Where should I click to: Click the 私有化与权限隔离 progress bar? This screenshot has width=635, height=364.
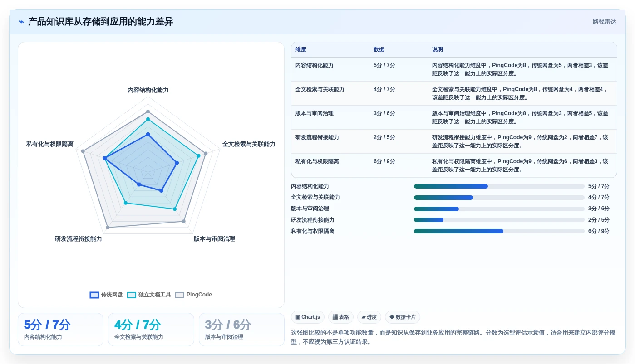(499, 231)
